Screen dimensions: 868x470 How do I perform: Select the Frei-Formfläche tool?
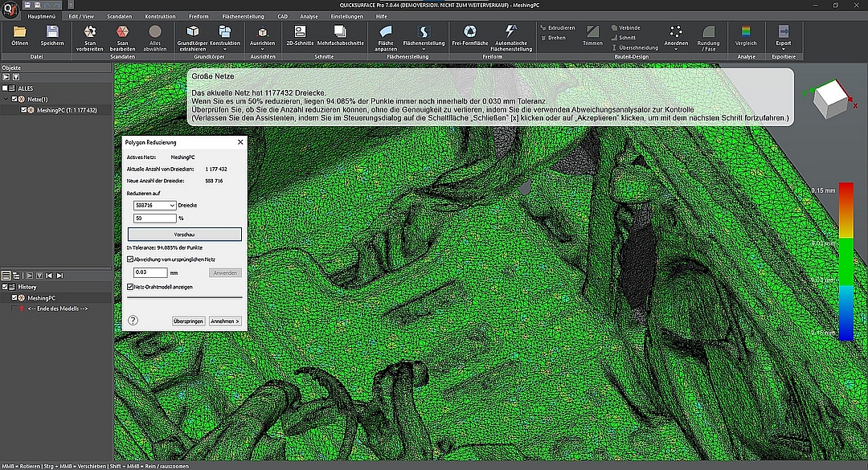pos(470,31)
